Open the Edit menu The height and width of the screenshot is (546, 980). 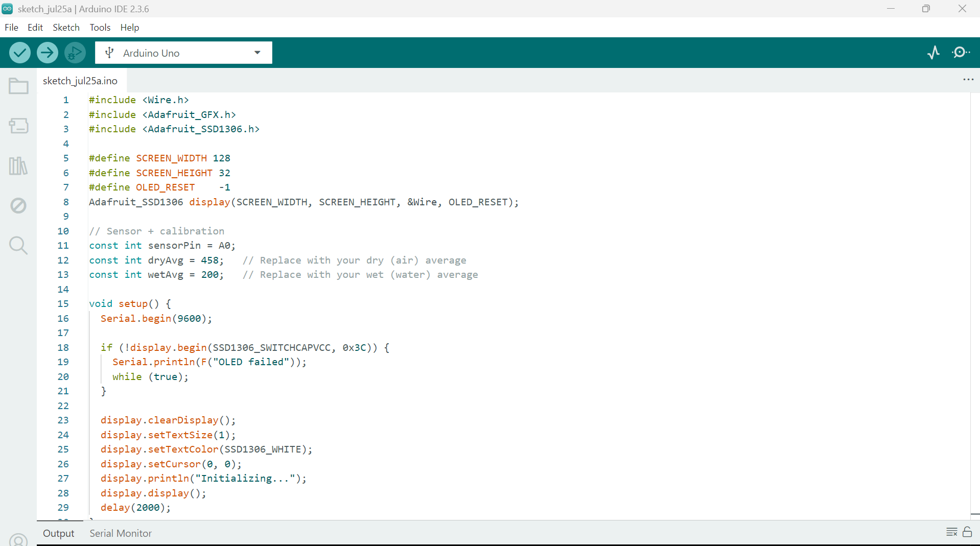point(35,28)
